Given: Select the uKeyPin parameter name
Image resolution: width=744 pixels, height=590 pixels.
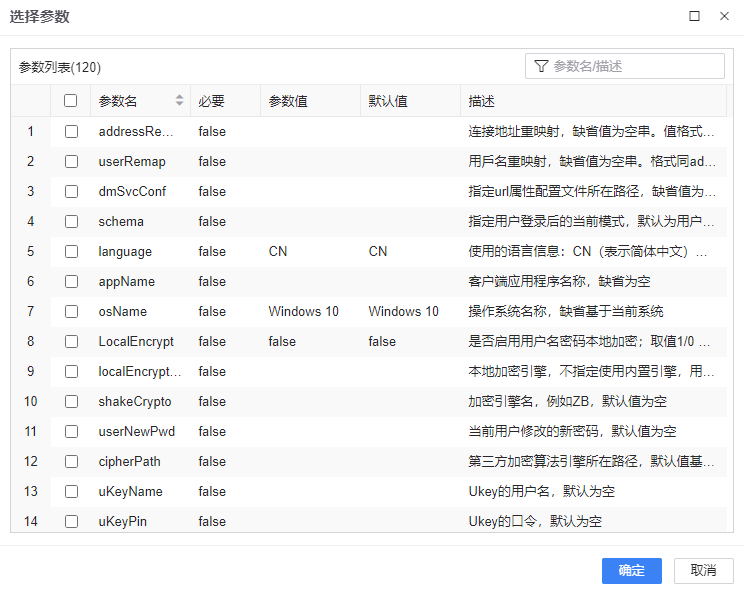Looking at the screenshot, I should coord(122,521).
